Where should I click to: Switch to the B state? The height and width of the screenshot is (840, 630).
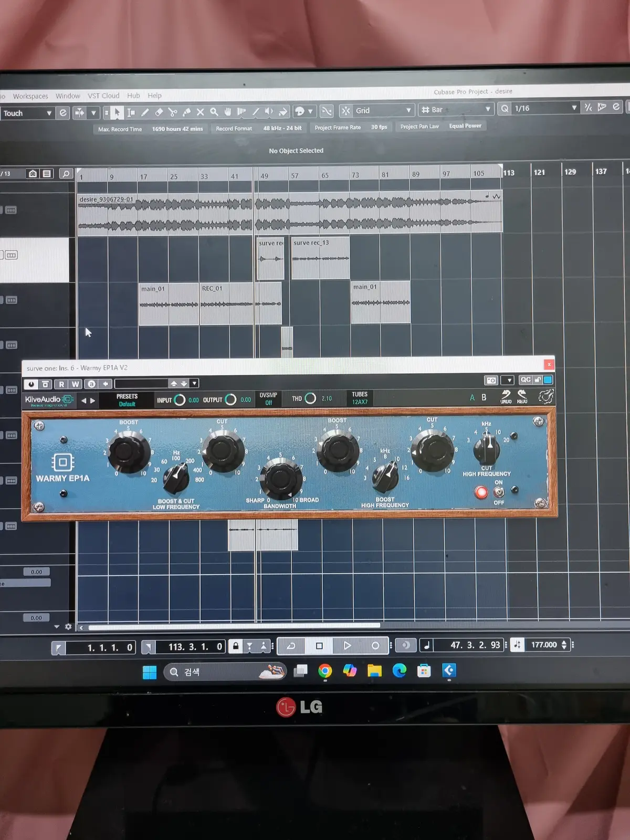pyautogui.click(x=484, y=397)
